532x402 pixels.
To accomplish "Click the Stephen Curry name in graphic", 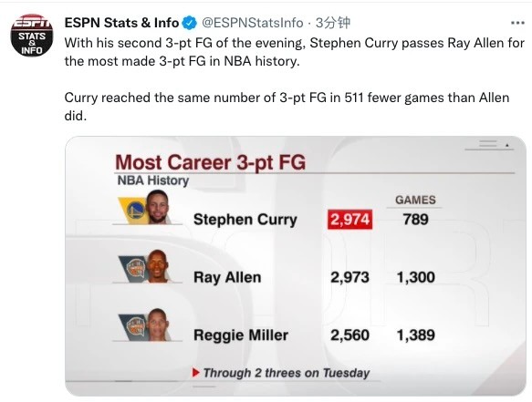I will pyautogui.click(x=245, y=220).
